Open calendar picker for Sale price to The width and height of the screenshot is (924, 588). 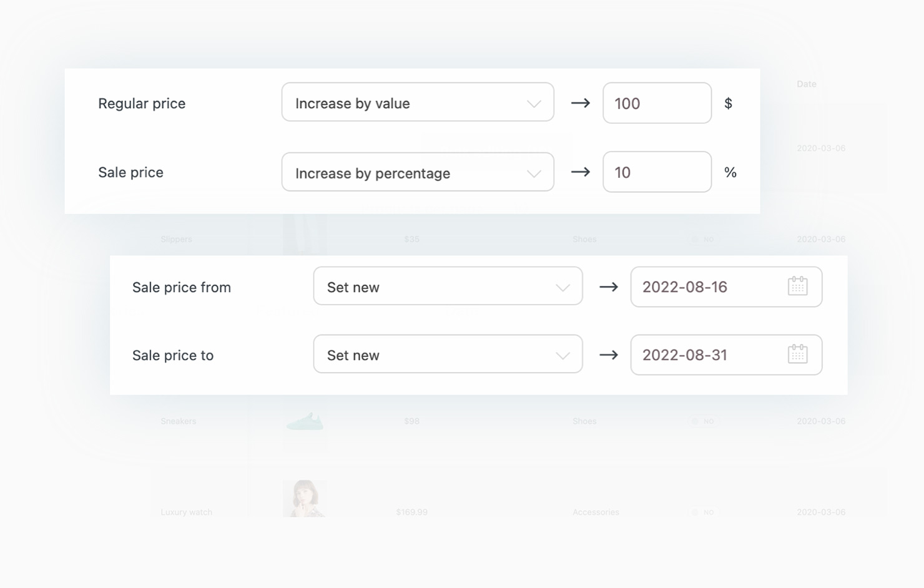(797, 355)
